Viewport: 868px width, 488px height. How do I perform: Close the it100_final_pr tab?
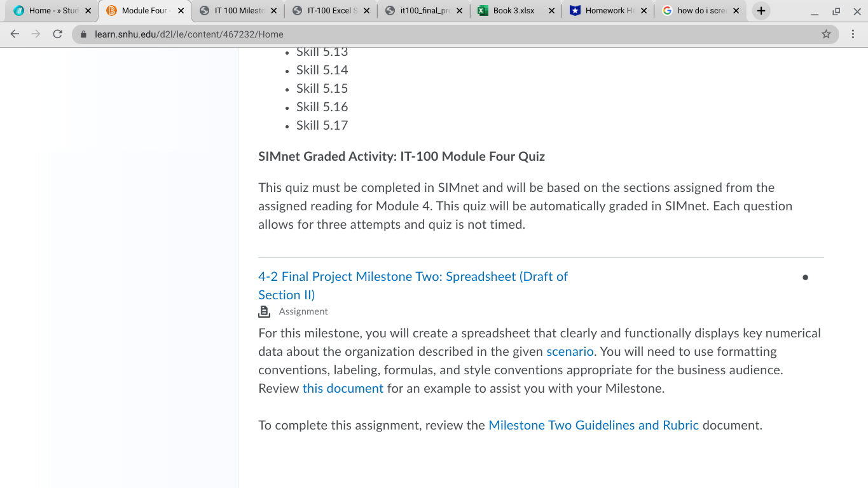point(459,11)
